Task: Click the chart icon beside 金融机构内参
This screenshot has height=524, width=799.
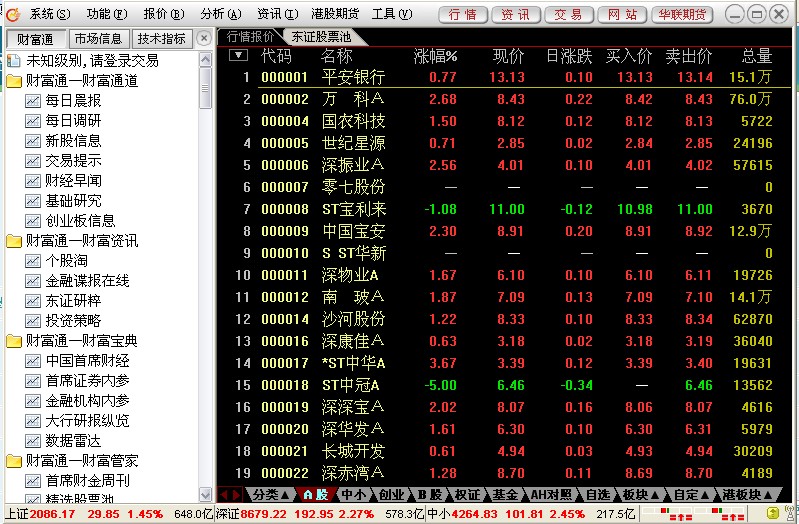Action: pyautogui.click(x=33, y=401)
